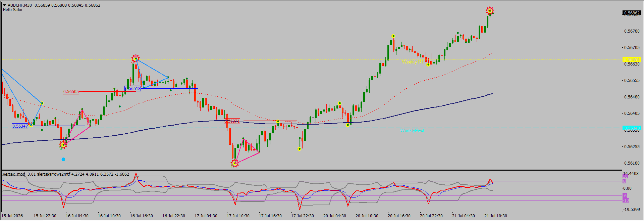Click the 0.56180 price axis label
Screen dimensions: 644x221
click(632, 163)
